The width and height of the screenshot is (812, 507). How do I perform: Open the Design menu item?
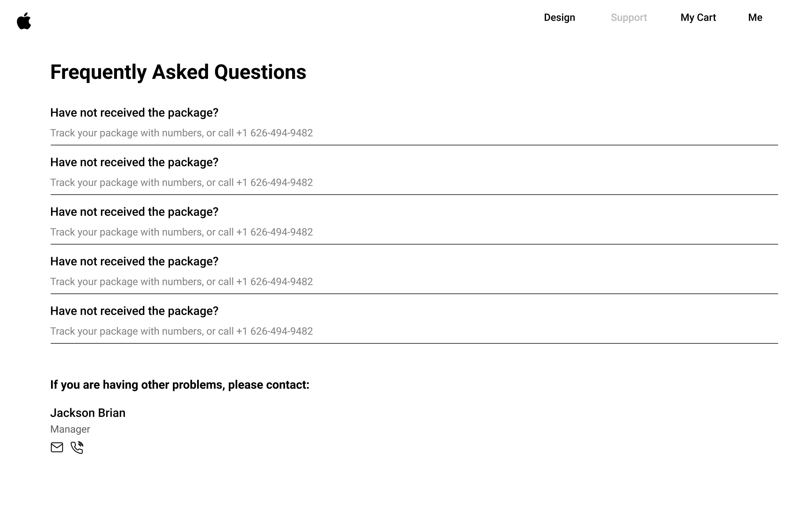point(559,17)
